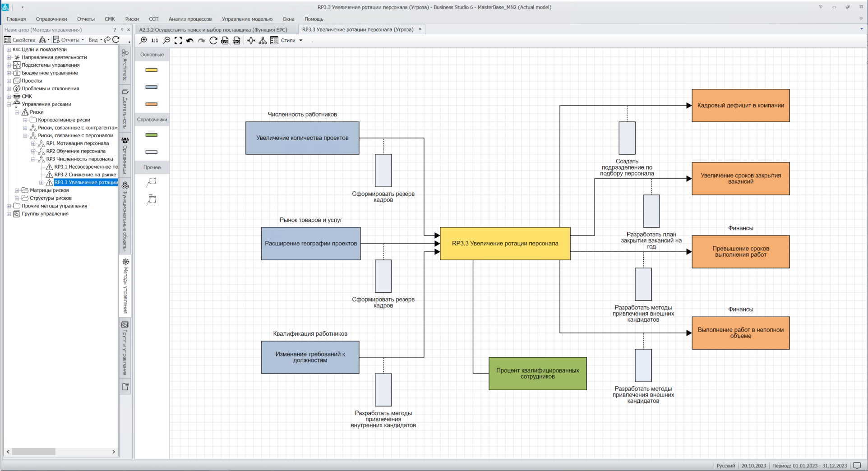Open the Деятельность side tab
Screen dimensions: 868x471
(125, 108)
